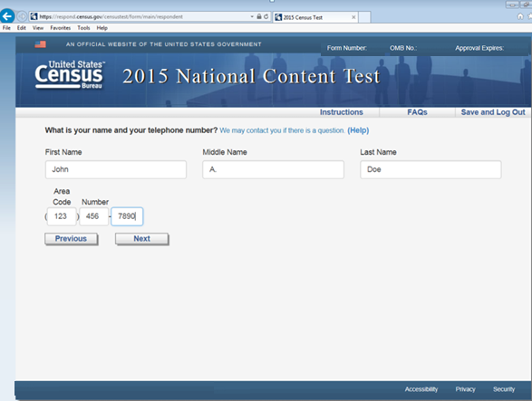Click the URL text in address bar
The height and width of the screenshot is (401, 532).
point(111,16)
